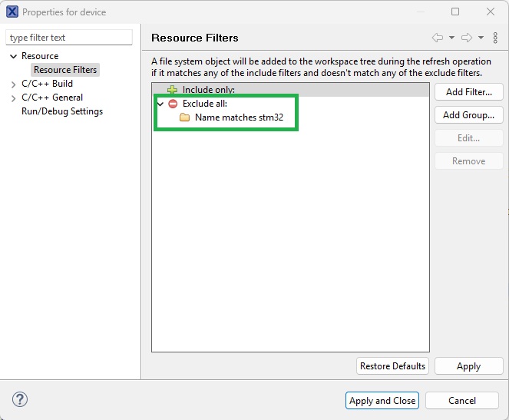509x420 pixels.
Task: Open the back history dropdown arrow
Action: coord(451,38)
